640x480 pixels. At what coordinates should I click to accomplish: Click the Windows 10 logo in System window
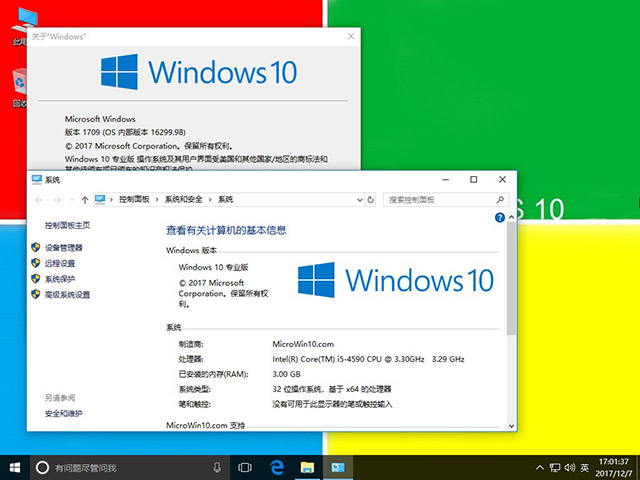click(x=396, y=280)
